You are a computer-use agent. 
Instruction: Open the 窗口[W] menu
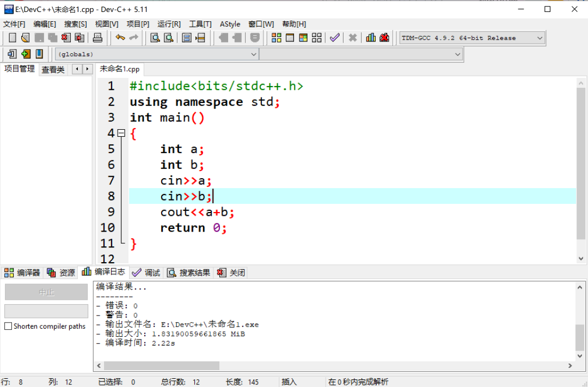tap(261, 24)
